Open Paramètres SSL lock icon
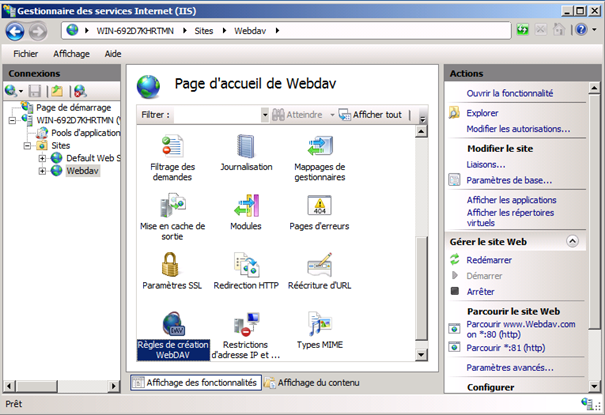This screenshot has width=605, height=415. (x=172, y=265)
